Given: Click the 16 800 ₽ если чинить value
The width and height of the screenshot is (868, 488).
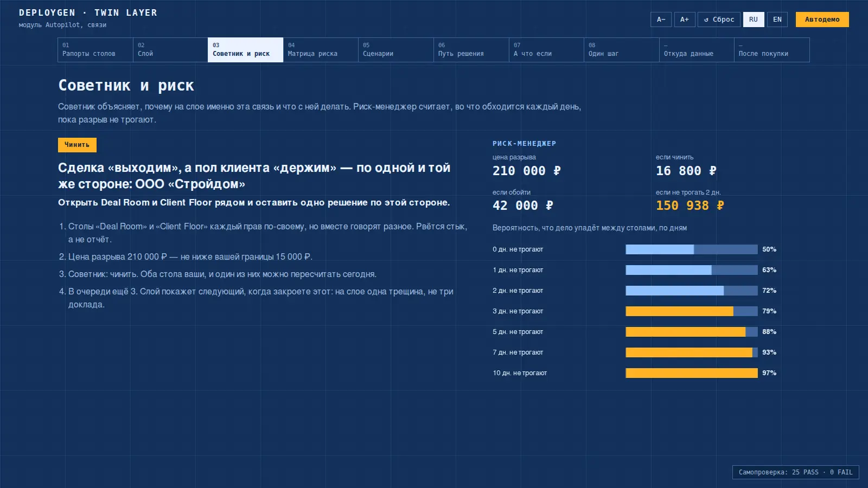Looking at the screenshot, I should point(686,171).
